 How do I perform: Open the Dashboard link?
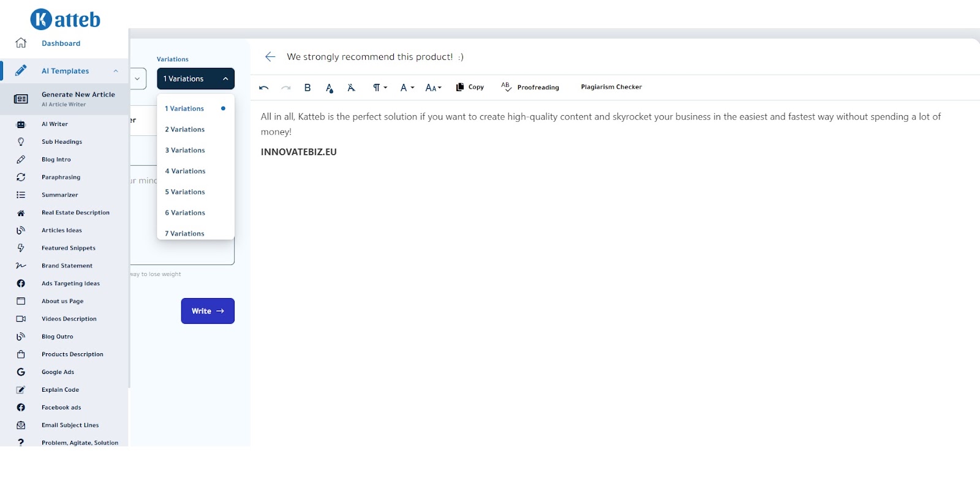click(61, 43)
